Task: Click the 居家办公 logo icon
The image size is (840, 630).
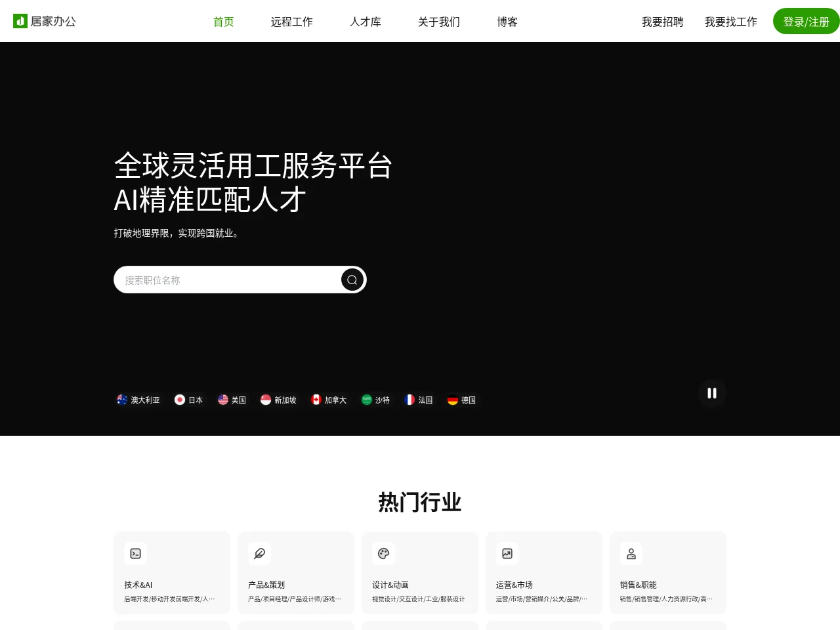Action: coord(20,21)
